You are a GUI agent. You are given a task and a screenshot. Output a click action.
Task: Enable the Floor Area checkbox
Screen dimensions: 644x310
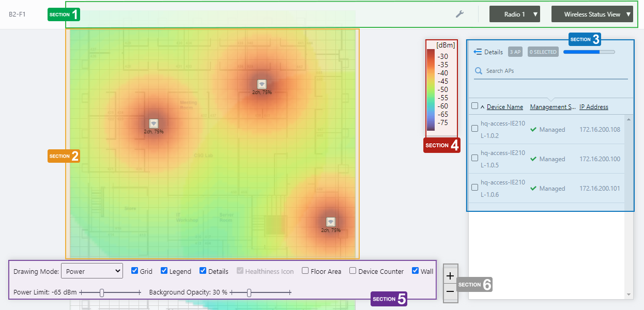(x=305, y=271)
